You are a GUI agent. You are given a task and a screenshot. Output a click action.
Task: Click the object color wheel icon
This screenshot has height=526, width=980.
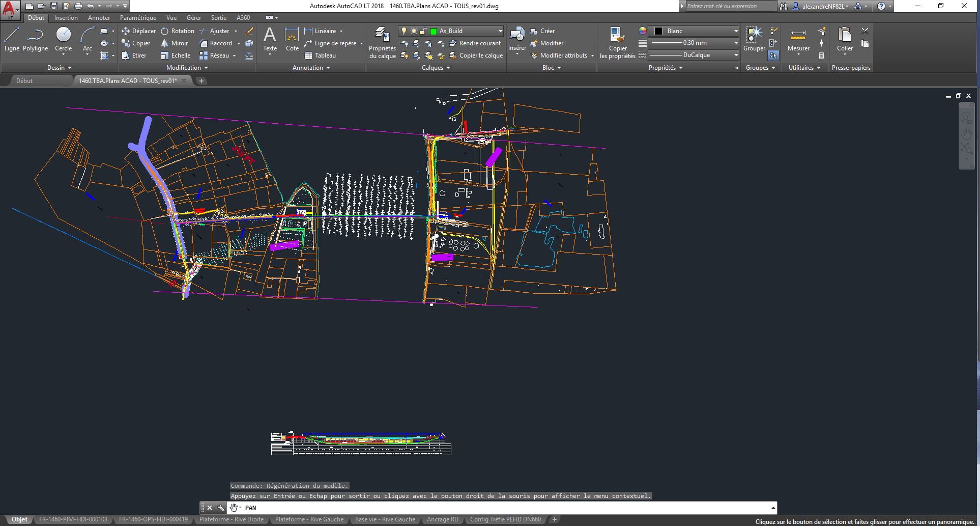[x=643, y=31]
